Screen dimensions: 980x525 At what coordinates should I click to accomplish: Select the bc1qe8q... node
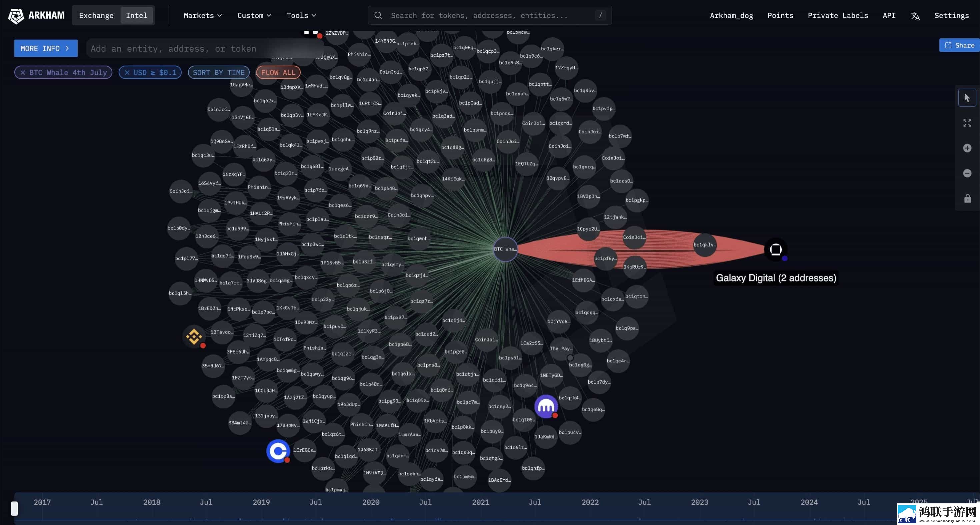593,409
